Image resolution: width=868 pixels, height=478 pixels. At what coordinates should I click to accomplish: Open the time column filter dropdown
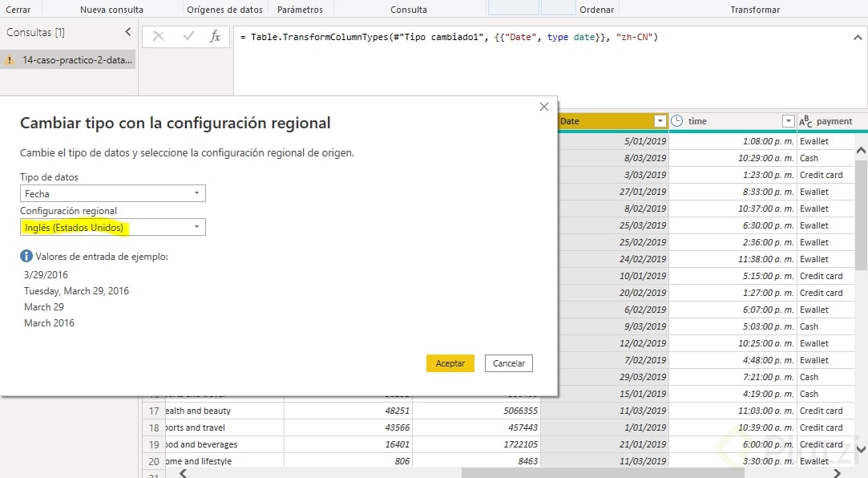point(789,121)
